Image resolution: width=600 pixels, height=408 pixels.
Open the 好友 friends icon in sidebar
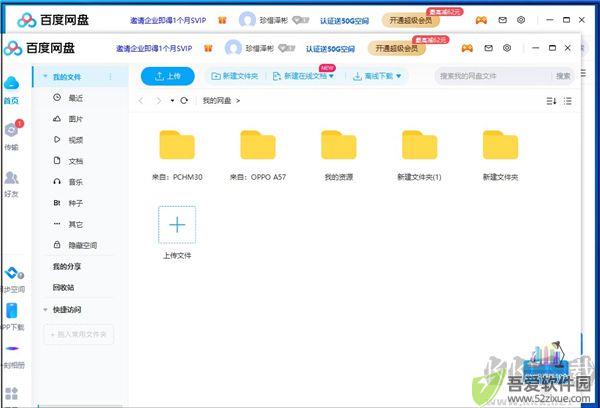tap(11, 177)
